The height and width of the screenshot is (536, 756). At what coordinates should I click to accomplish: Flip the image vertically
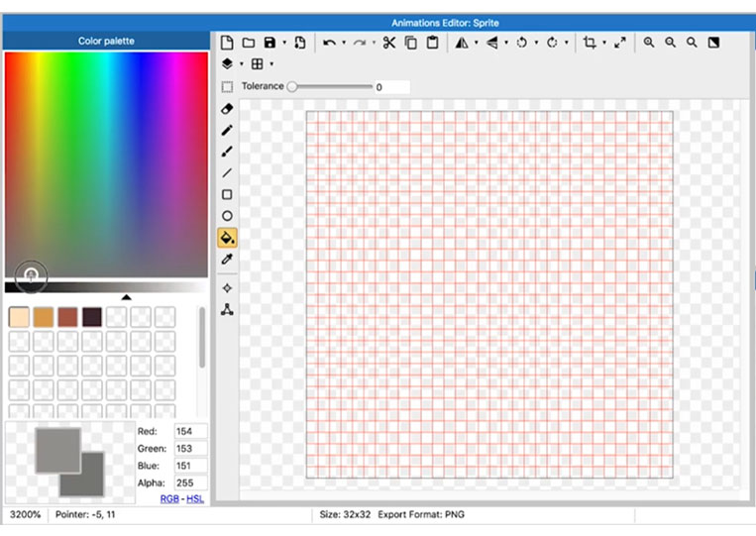tap(491, 43)
